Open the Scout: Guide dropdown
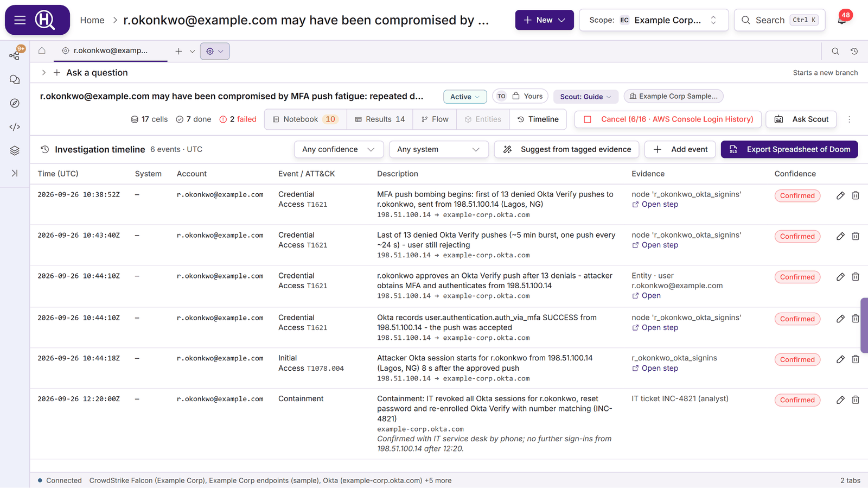The image size is (868, 488). [586, 97]
